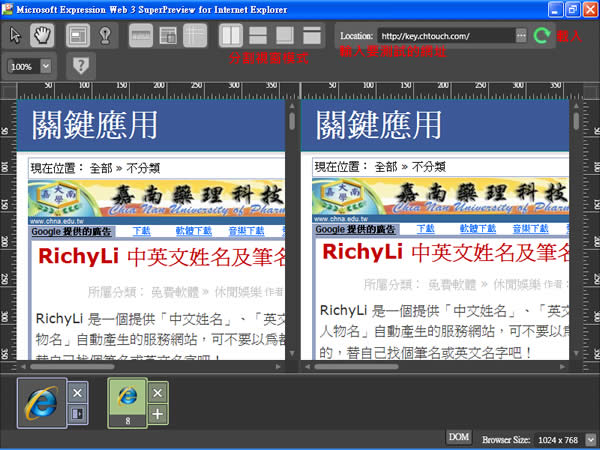Select overlay layout icon
Viewport: 600px width, 450px height.
click(x=285, y=35)
